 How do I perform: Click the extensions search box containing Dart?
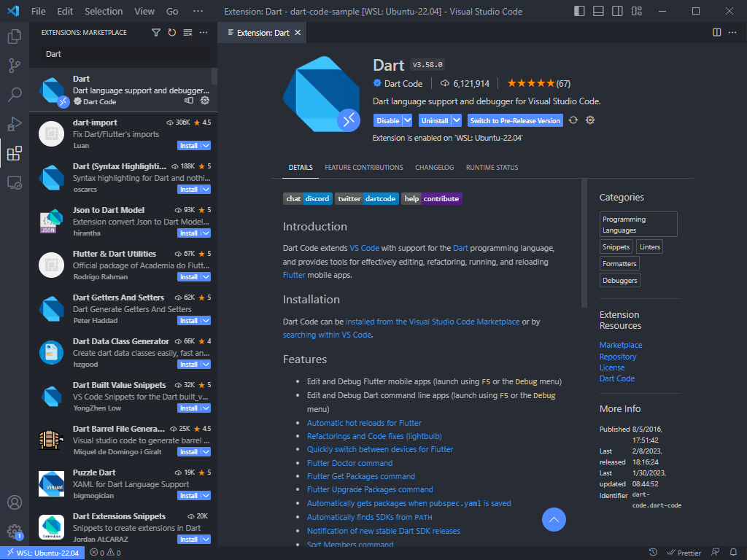[x=125, y=54]
